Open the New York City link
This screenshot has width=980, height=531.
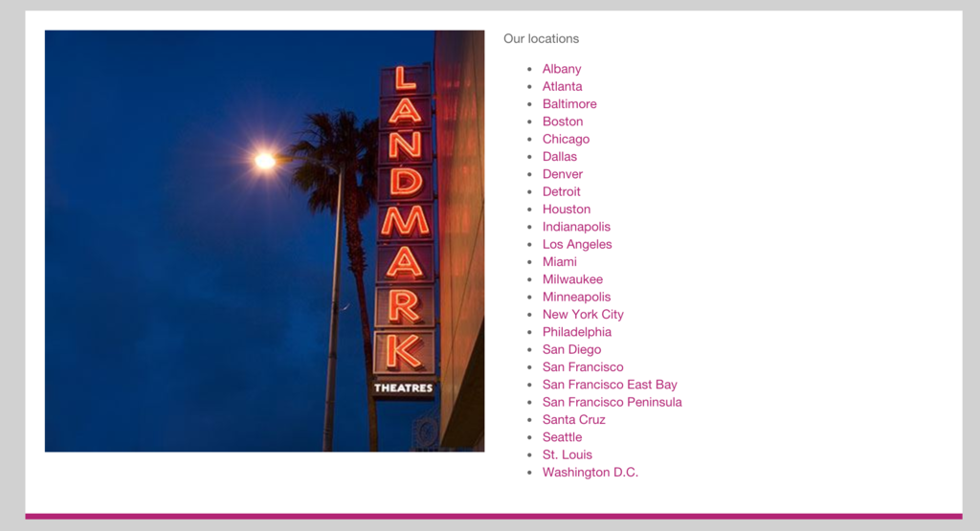pyautogui.click(x=582, y=315)
